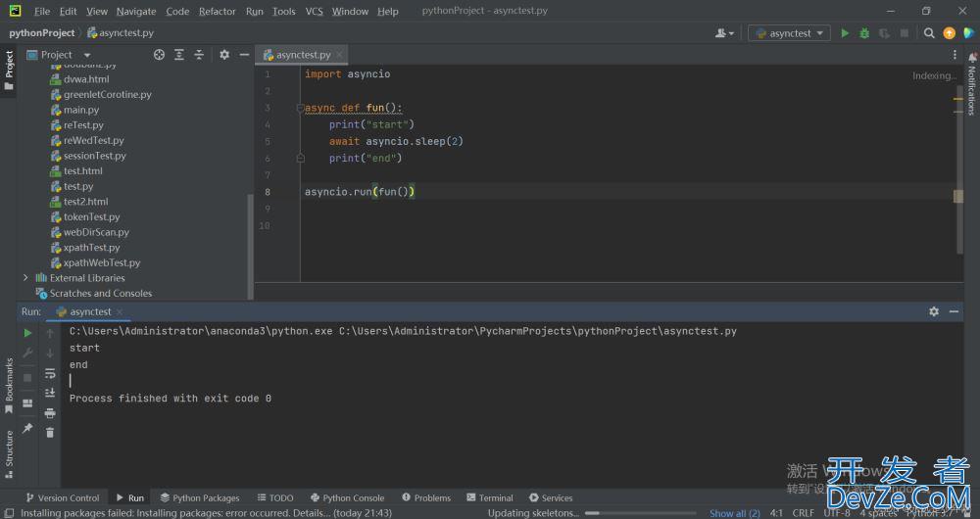Toggle tool window bars icon in status bar corner
The image size is (980, 519).
click(x=9, y=513)
